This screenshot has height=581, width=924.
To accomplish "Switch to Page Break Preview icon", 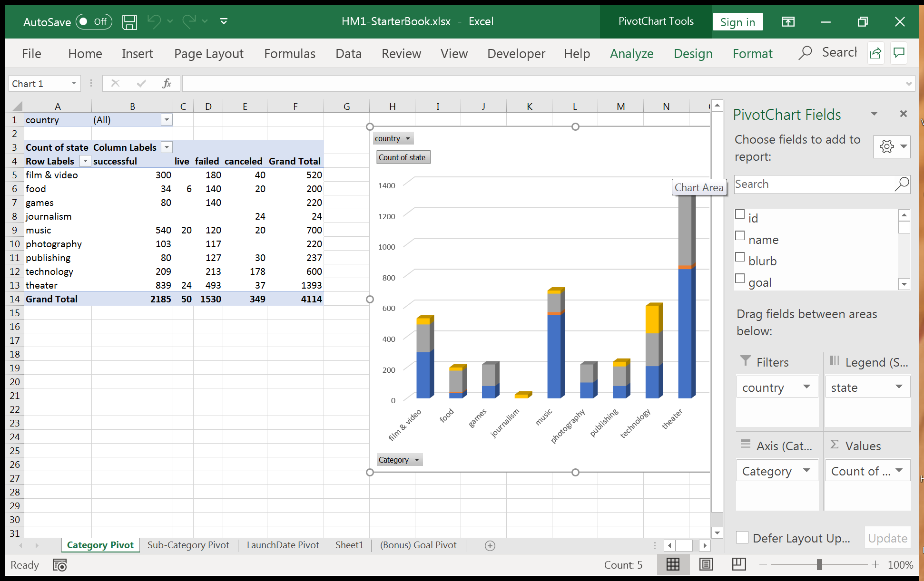I will coord(738,564).
